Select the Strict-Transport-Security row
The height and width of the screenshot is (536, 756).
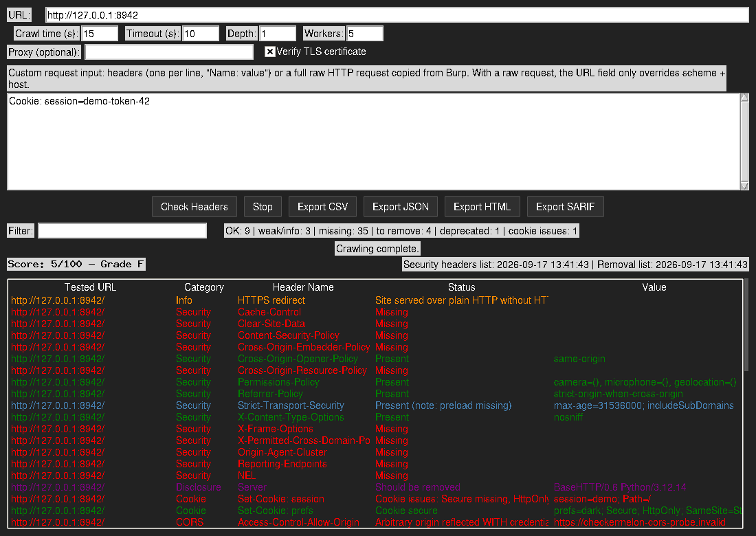pos(375,405)
